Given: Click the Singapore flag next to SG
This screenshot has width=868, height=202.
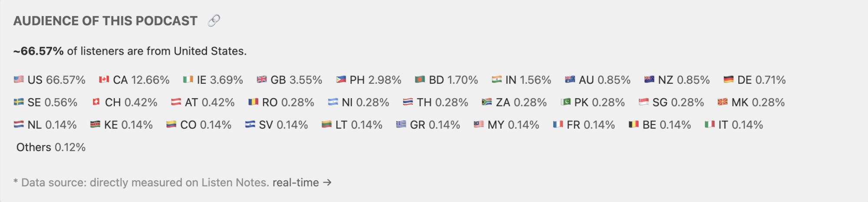Looking at the screenshot, I should pyautogui.click(x=644, y=102).
